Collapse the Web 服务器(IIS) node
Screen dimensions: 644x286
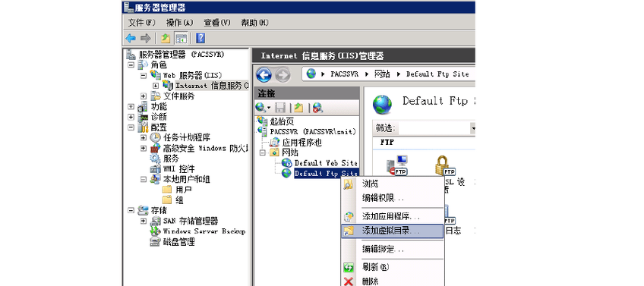(144, 76)
